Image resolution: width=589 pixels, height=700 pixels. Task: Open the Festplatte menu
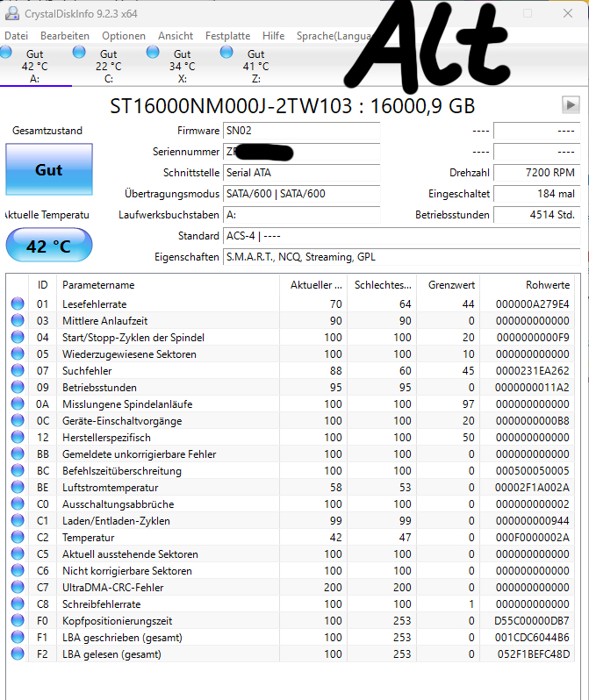pos(228,36)
